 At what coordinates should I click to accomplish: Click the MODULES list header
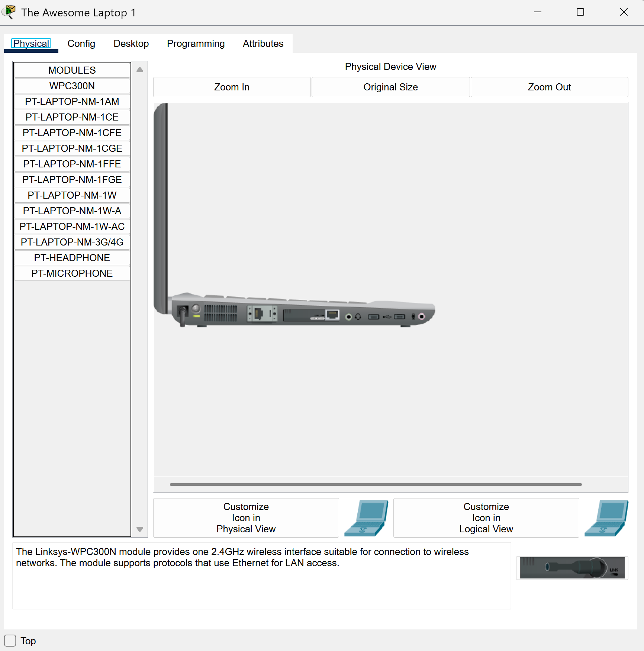pyautogui.click(x=72, y=70)
